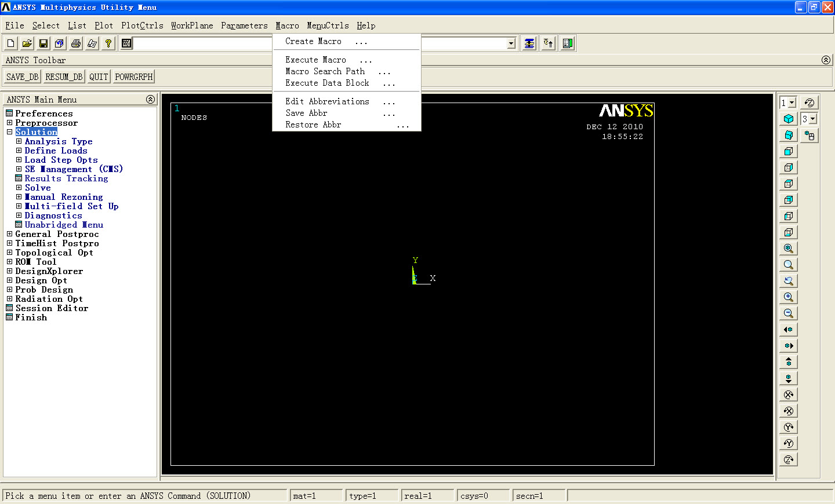Click the Pan Model Right icon

789,346
